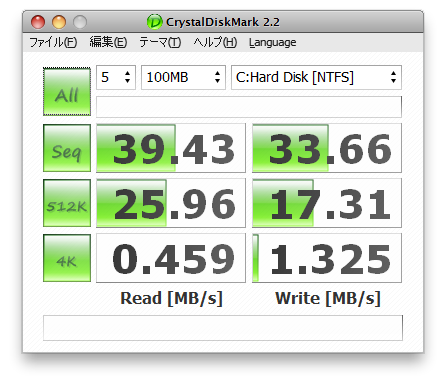Click the CrystalDiskMark title bar icon

coord(154,22)
